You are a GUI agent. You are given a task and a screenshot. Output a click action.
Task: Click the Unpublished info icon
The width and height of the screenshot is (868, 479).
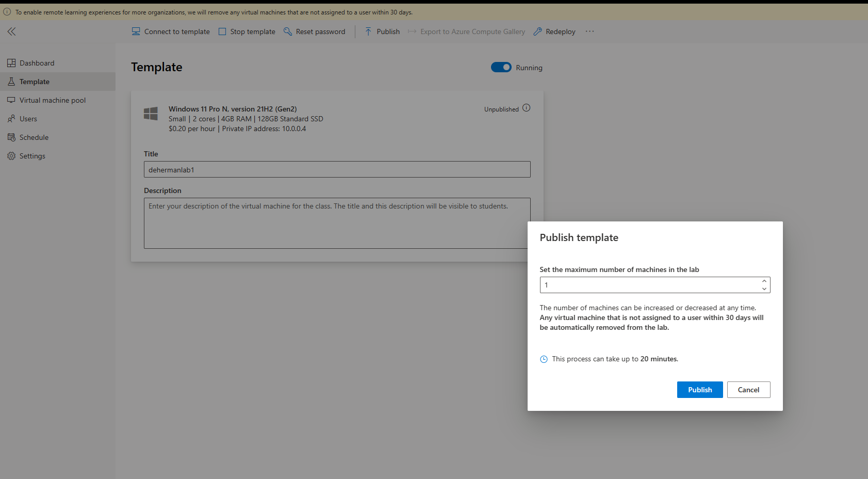point(526,108)
